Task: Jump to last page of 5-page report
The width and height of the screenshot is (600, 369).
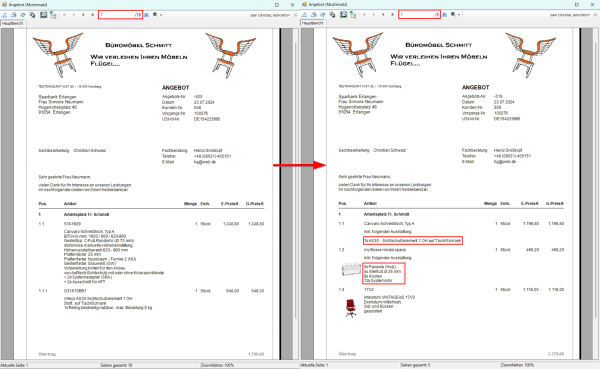Action: point(393,15)
